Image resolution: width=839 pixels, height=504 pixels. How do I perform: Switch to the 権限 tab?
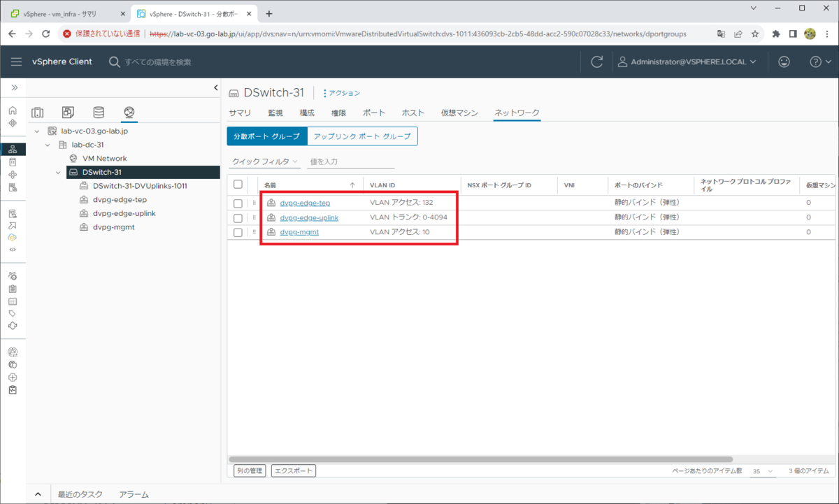(x=338, y=113)
